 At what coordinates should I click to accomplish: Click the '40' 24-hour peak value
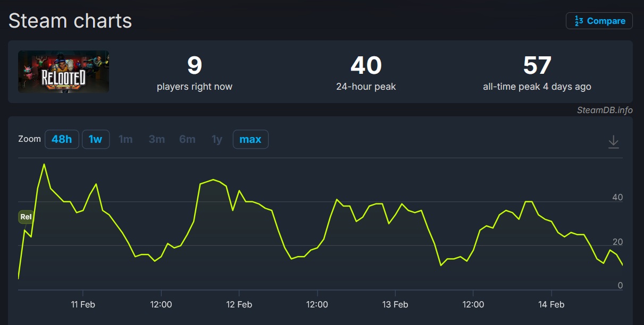pos(366,66)
